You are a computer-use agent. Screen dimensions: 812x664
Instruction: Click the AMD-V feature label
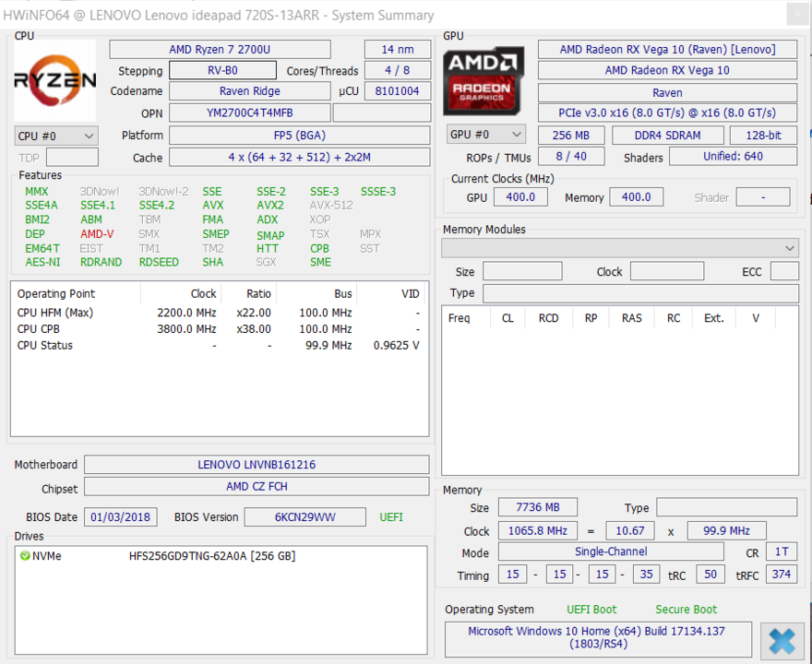click(97, 234)
